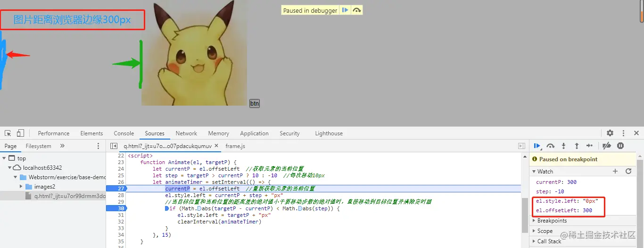
Task: Collapse the top frame tree node
Action: pyautogui.click(x=4, y=158)
